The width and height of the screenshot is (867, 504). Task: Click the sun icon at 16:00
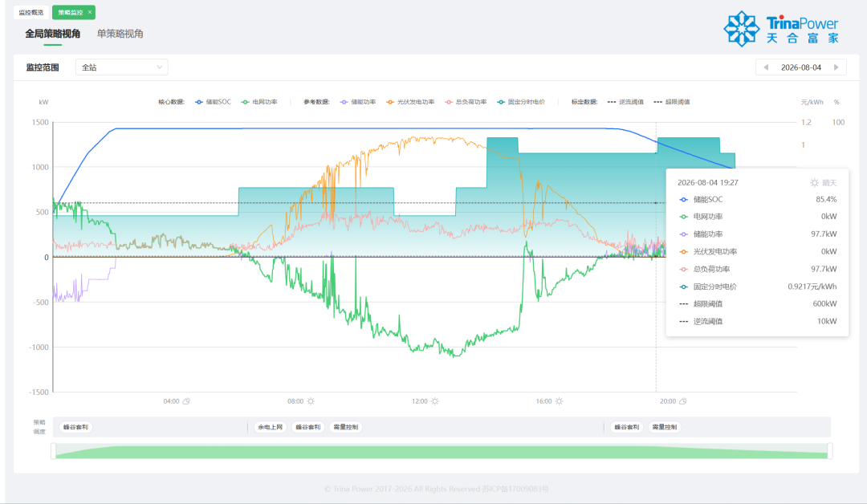click(559, 401)
